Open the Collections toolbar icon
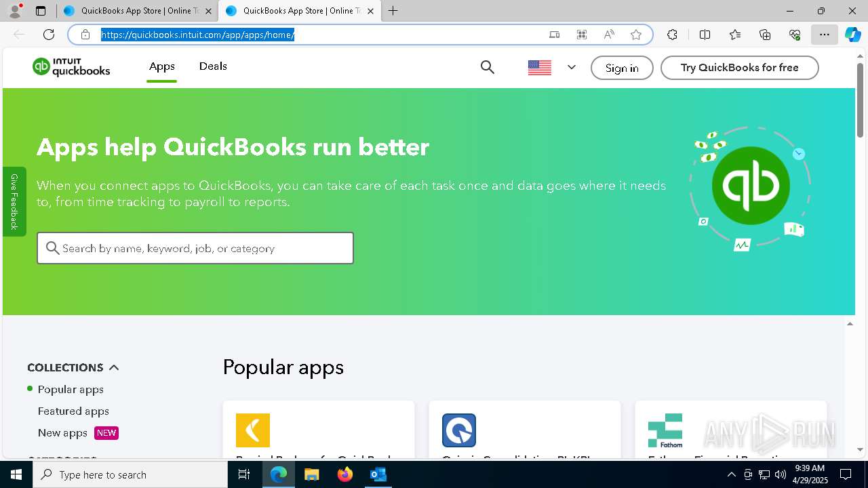Screen dimensions: 868x488 coord(765,35)
